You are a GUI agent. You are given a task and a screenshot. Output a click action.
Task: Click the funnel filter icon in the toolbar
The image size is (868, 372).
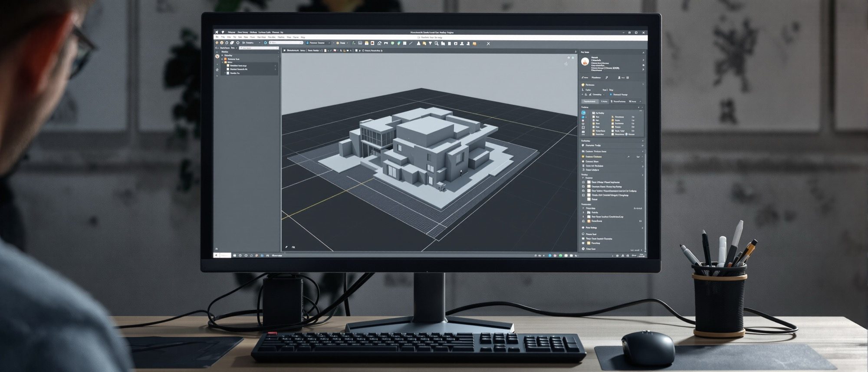click(x=430, y=43)
